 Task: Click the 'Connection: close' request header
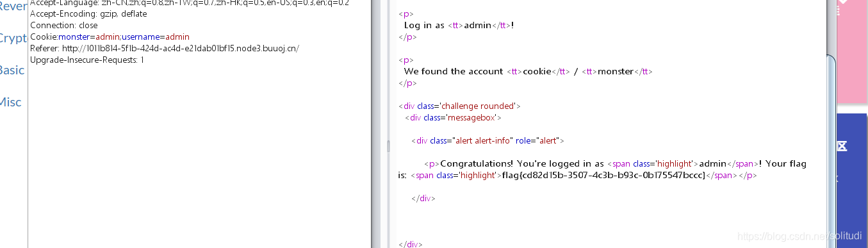click(64, 25)
